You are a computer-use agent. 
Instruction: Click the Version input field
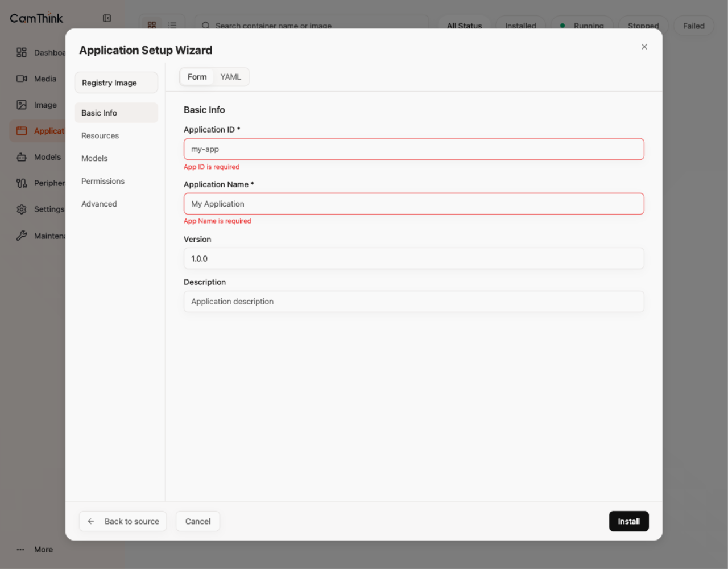[414, 258]
